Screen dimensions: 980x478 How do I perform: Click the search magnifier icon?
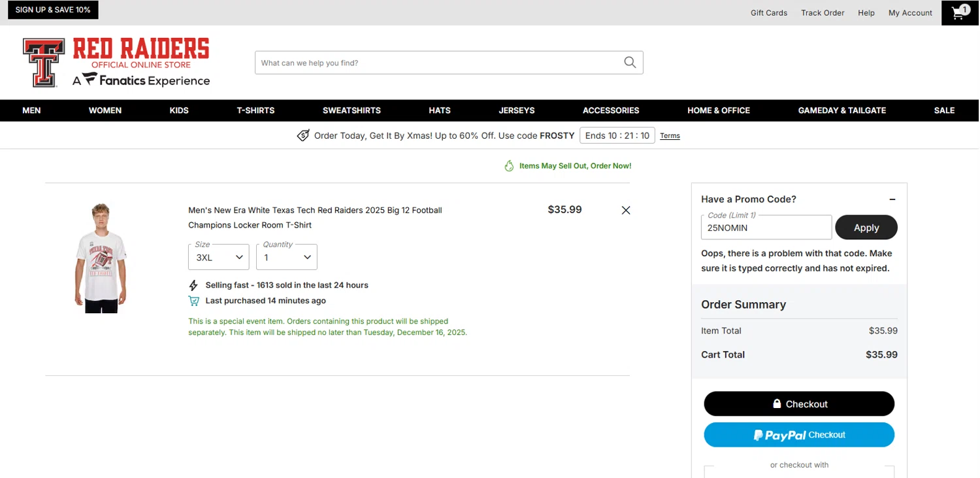point(630,62)
